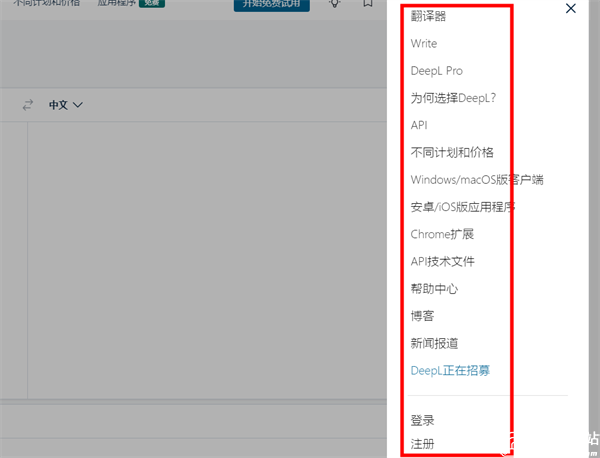Open 博客 link

pos(422,316)
